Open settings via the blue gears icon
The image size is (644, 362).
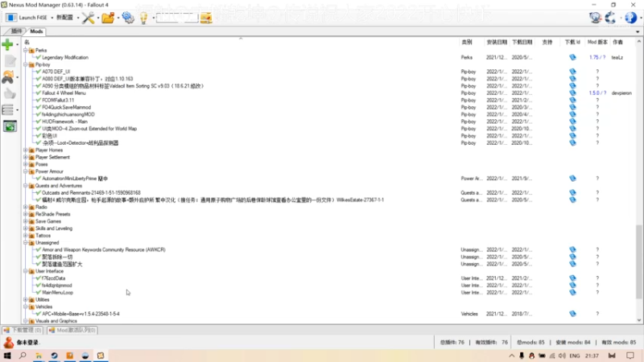128,17
